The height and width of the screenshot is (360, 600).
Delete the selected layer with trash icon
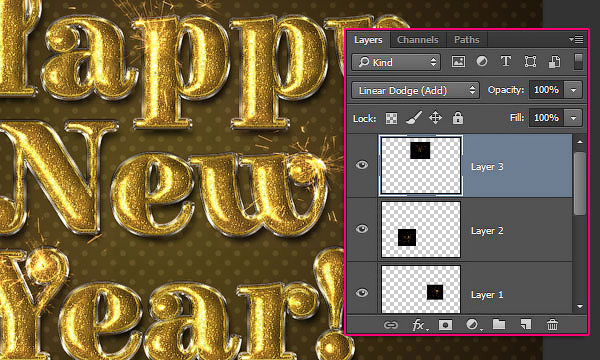552,325
